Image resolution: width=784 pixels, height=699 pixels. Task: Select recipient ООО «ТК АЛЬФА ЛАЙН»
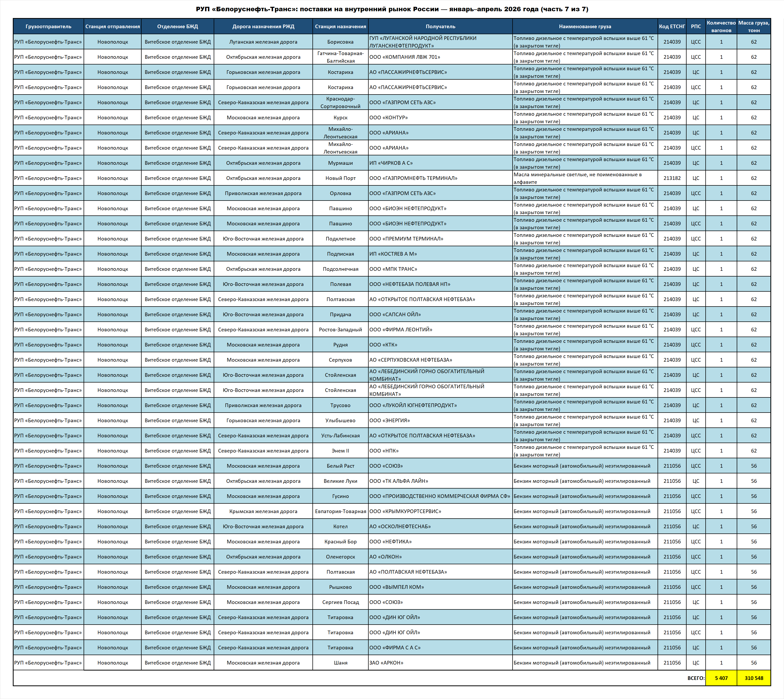tap(440, 481)
